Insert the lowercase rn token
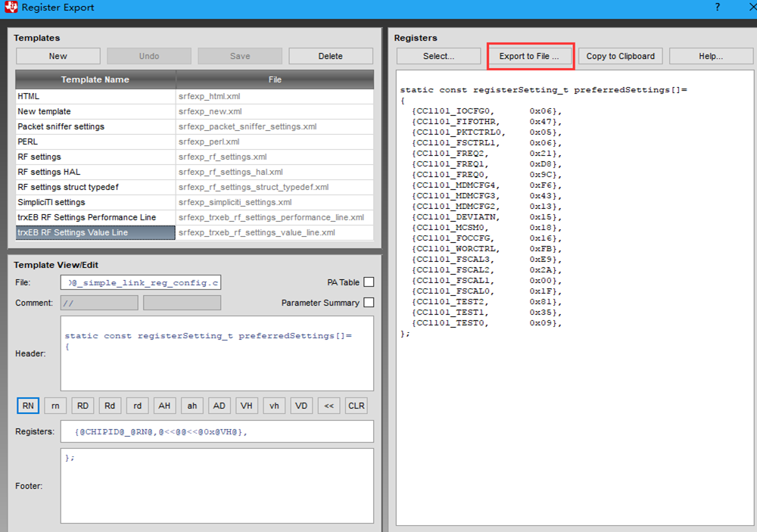 point(55,406)
